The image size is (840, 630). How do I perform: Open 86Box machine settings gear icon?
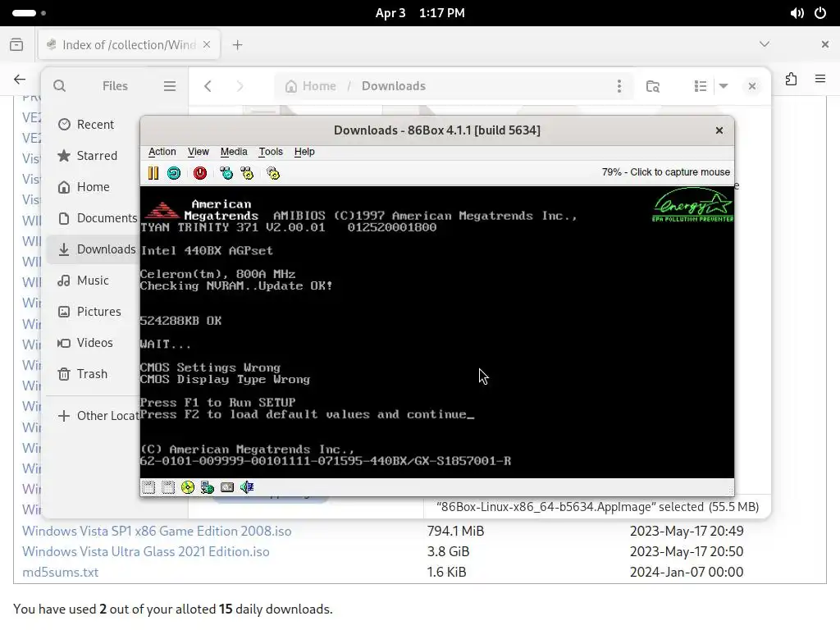(x=273, y=173)
